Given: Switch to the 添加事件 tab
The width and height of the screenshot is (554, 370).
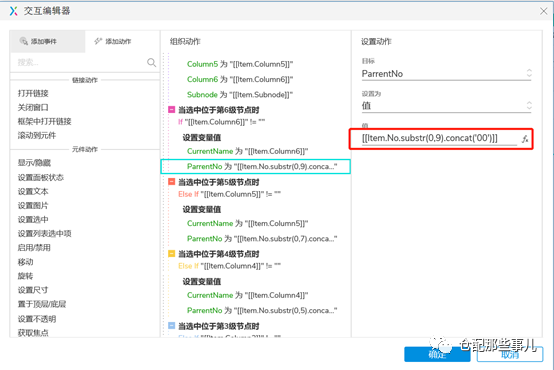Looking at the screenshot, I should coord(47,41).
